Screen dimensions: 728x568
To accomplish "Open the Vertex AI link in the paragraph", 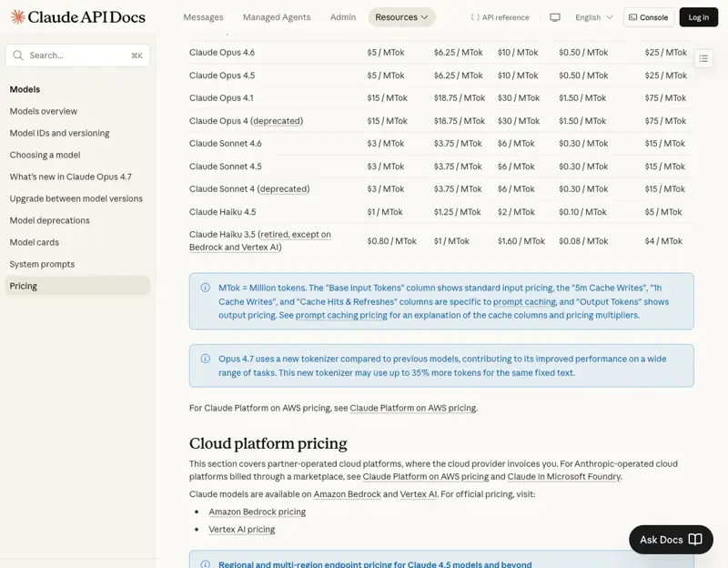I will coord(419,494).
